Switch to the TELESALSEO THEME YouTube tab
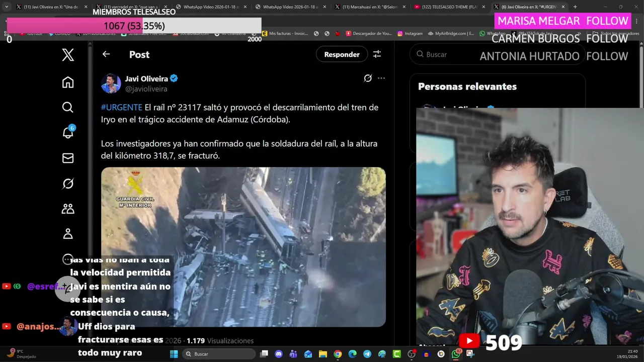The image size is (644, 362). pyautogui.click(x=449, y=7)
